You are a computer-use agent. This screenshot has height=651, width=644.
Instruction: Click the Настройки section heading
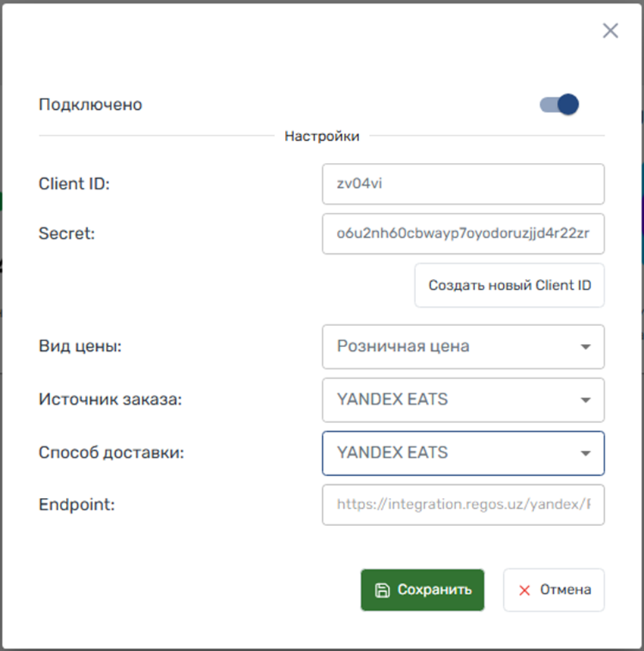(322, 136)
